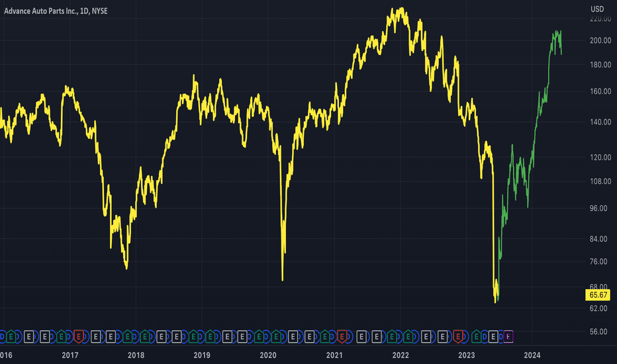Click the 140.00 price axis label
617x364 pixels.
[x=600, y=122]
